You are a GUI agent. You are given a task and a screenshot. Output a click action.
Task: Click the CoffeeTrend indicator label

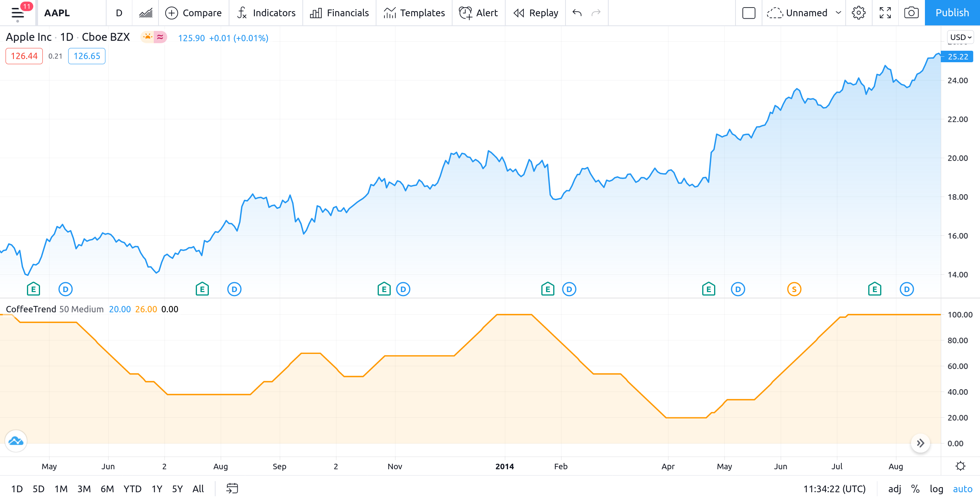[x=31, y=309]
